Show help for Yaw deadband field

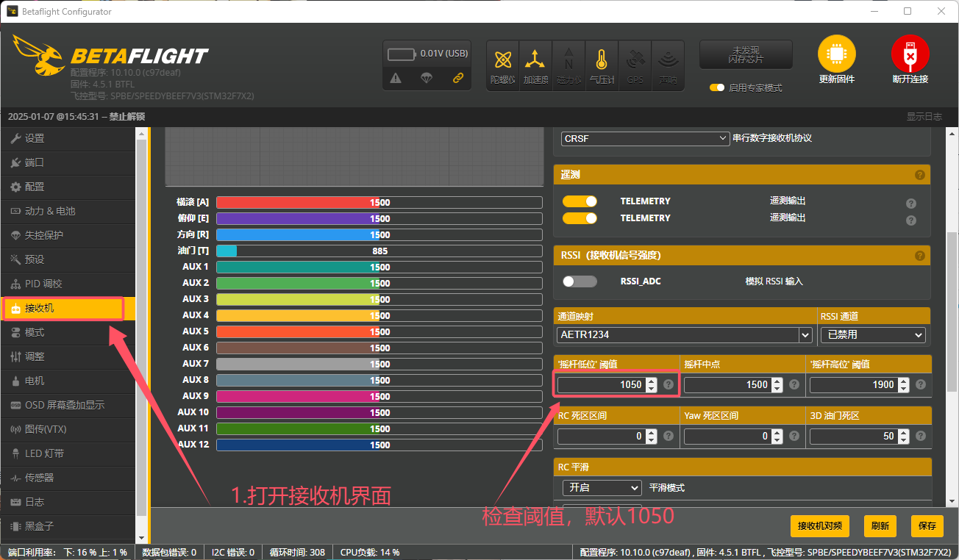794,436
